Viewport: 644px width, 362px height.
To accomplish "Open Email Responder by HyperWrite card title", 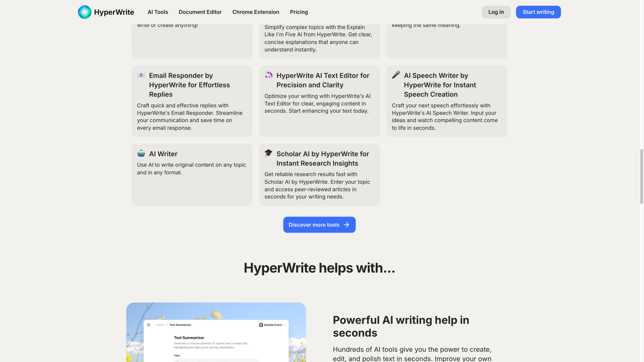I will click(190, 85).
